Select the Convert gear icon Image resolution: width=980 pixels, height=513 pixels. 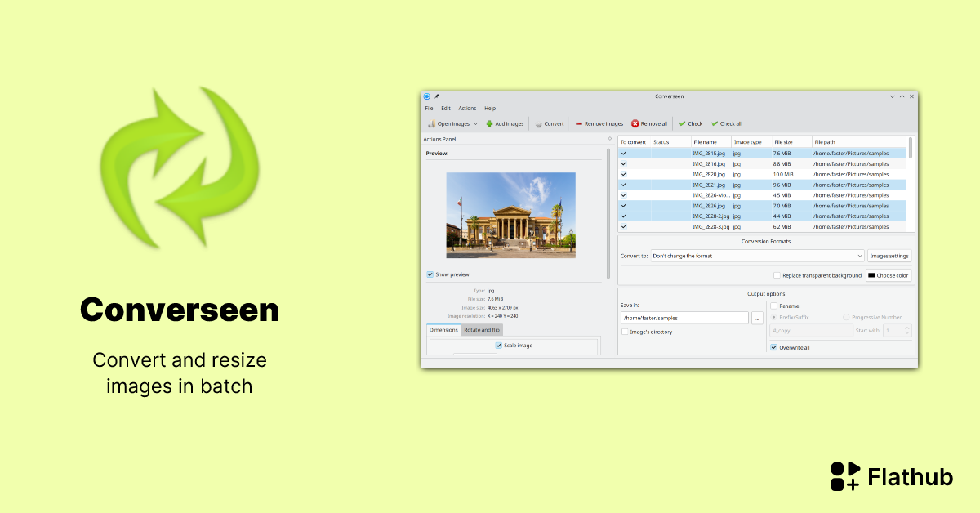pos(539,123)
